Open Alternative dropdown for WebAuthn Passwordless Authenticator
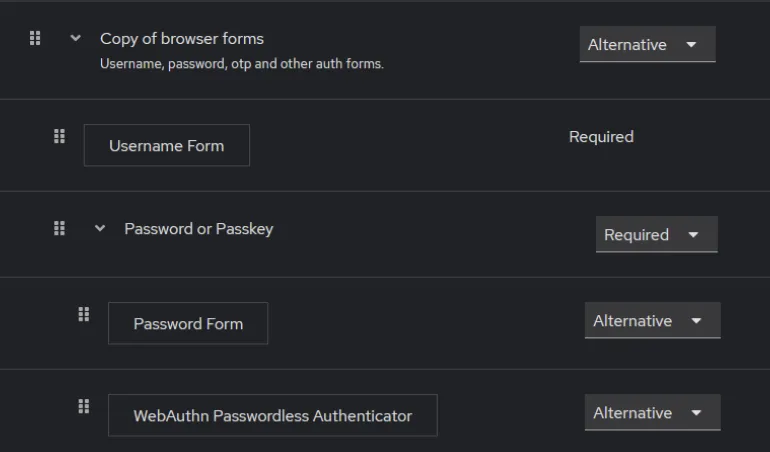The image size is (770, 452). click(652, 412)
